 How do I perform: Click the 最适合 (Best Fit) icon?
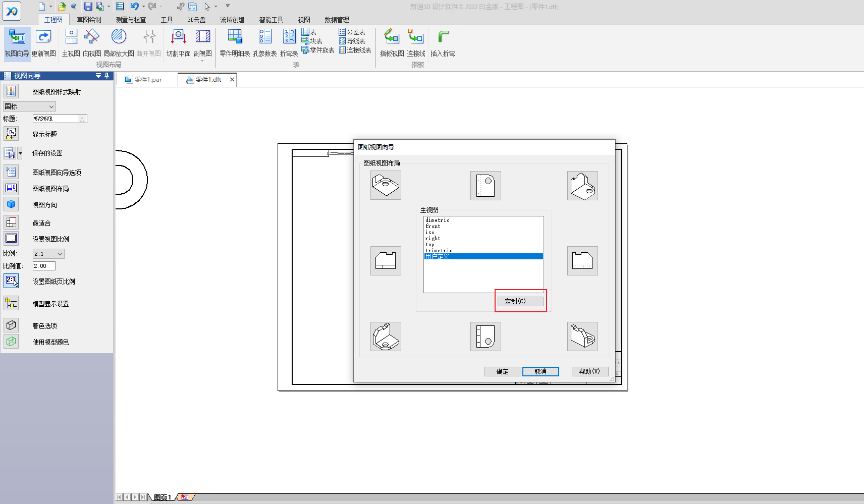(11, 222)
